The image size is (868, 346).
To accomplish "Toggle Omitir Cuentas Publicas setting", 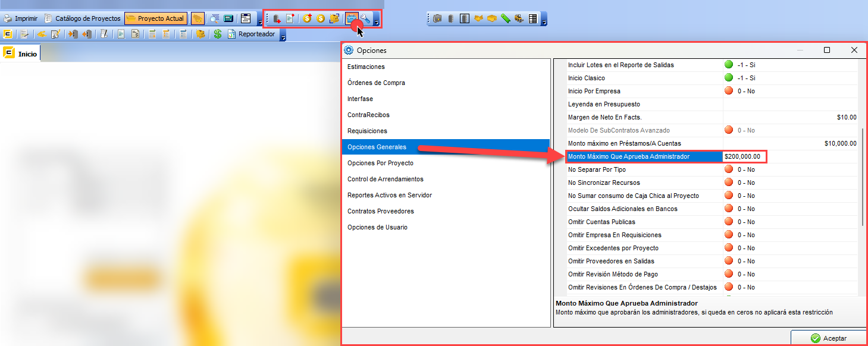I will click(729, 222).
